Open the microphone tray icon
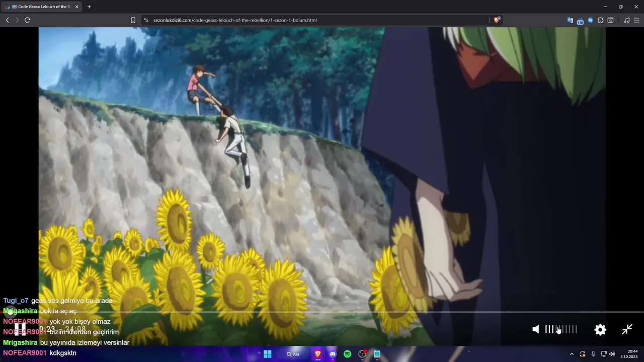The height and width of the screenshot is (362, 644). (593, 354)
